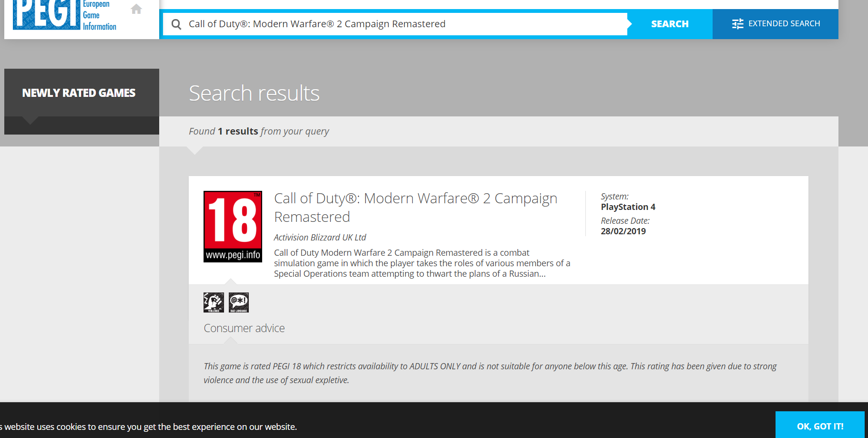Select the Consumer advice section header
The height and width of the screenshot is (438, 868).
click(x=244, y=328)
